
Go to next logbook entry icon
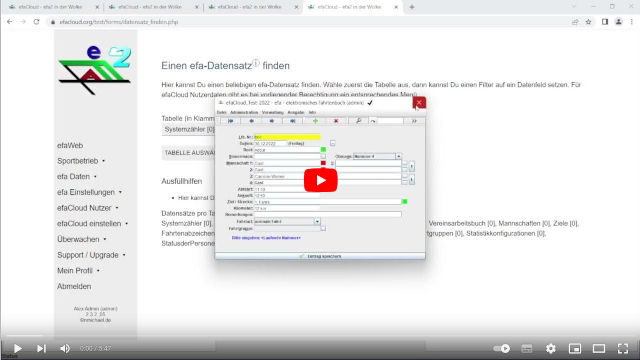click(272, 121)
